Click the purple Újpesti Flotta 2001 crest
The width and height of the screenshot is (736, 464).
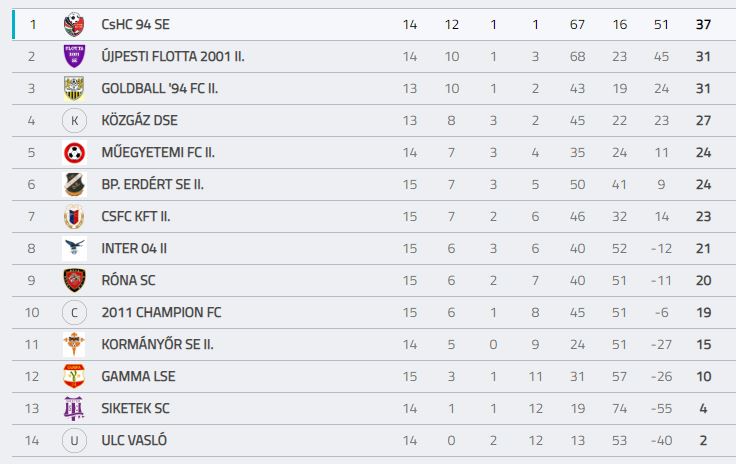tap(74, 56)
